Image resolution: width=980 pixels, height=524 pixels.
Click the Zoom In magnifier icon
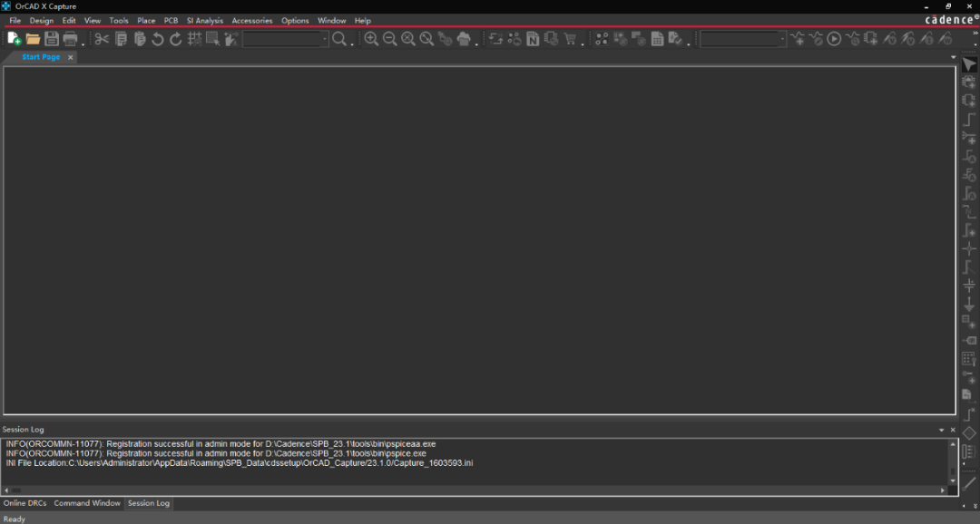click(x=371, y=39)
